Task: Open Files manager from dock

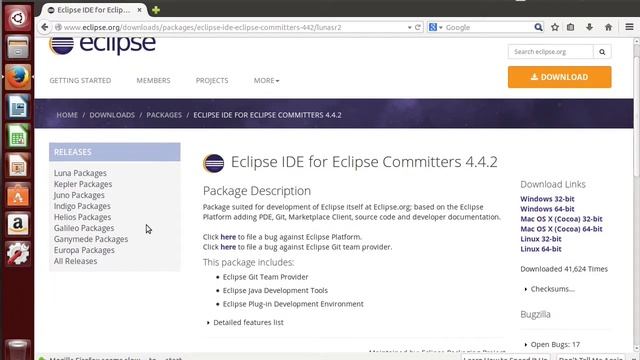Action: pos(18,47)
